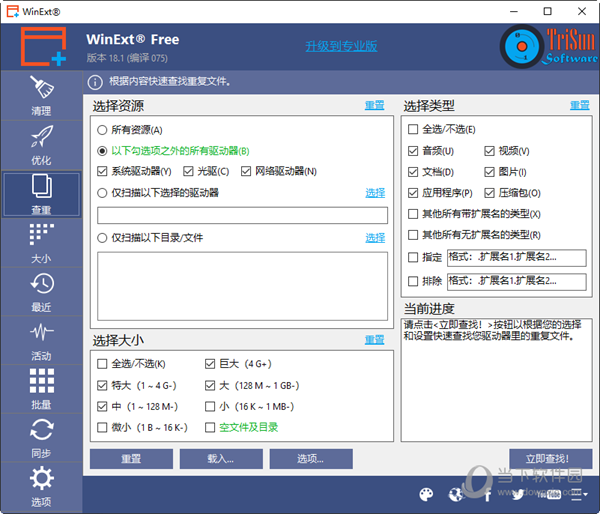This screenshot has height=514, width=600.
Task: Open the 选项 gear settings in sidebar
Action: pyautogui.click(x=41, y=486)
